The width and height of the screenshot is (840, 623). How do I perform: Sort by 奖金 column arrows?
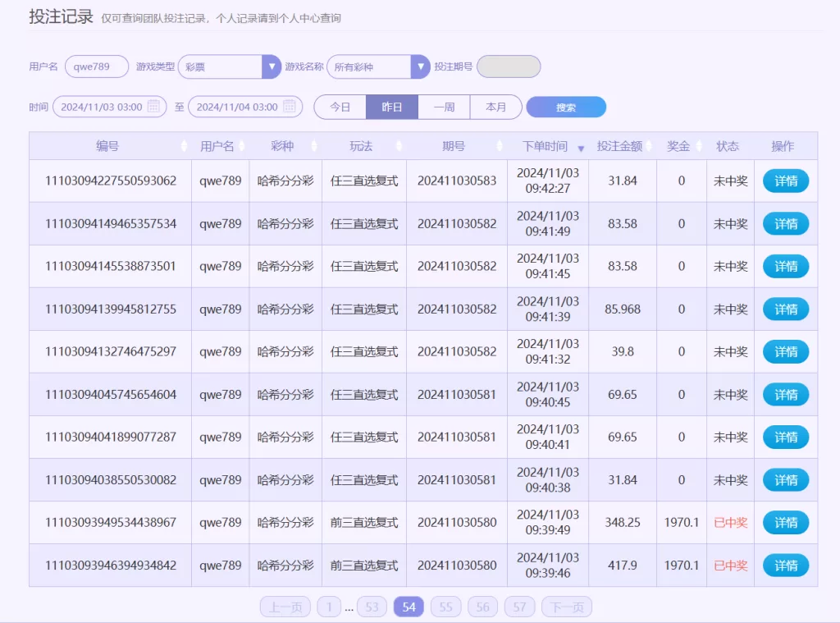click(699, 146)
